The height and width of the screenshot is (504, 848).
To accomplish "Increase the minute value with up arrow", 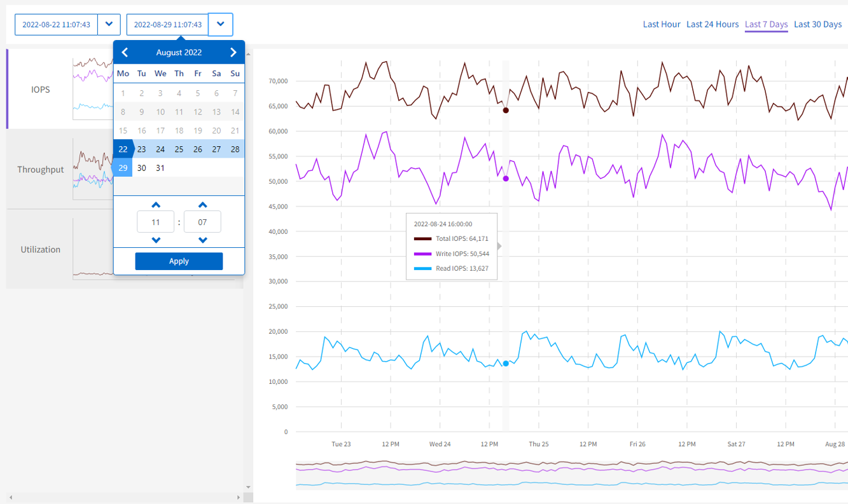I will [x=202, y=205].
